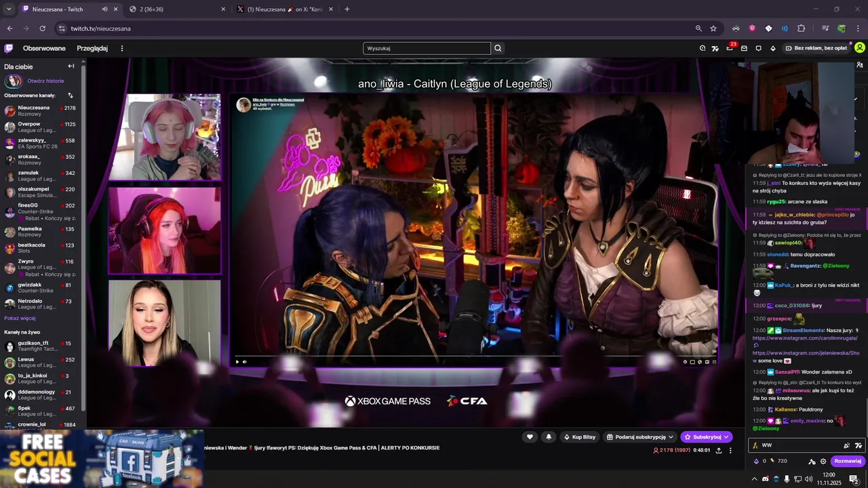Open the Subskrybuj dropdown button
Image resolution: width=868 pixels, height=488 pixels.
point(706,437)
